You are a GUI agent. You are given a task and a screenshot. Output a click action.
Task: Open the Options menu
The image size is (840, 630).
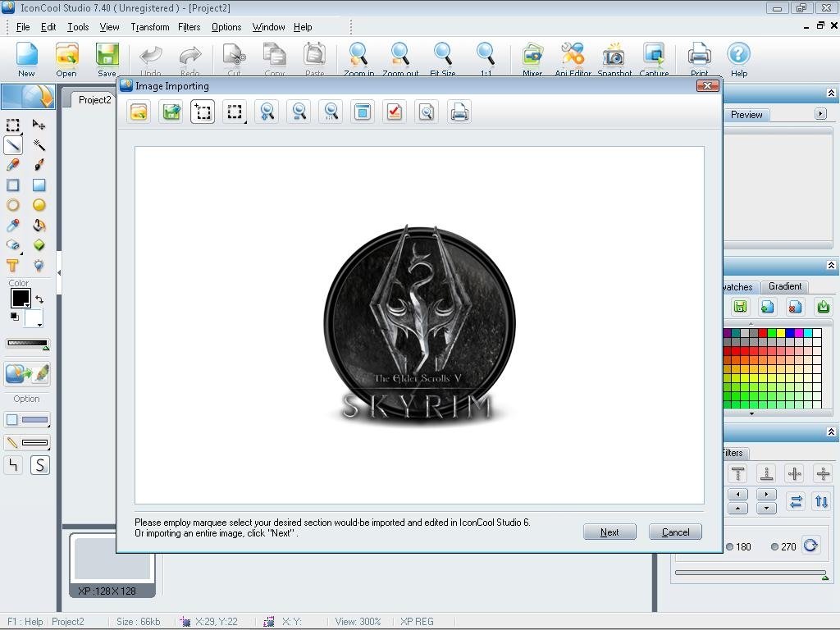[x=226, y=27]
